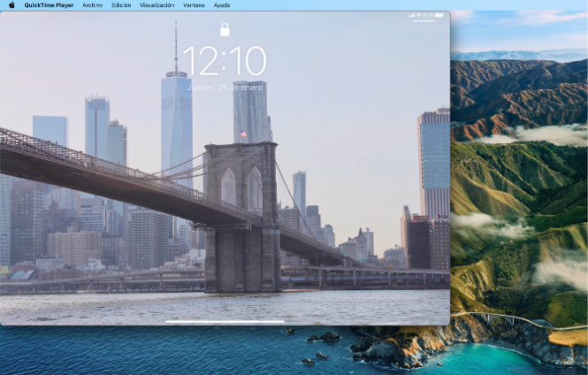Click the Control Center grabber under status icons
The image size is (588, 375).
click(425, 21)
